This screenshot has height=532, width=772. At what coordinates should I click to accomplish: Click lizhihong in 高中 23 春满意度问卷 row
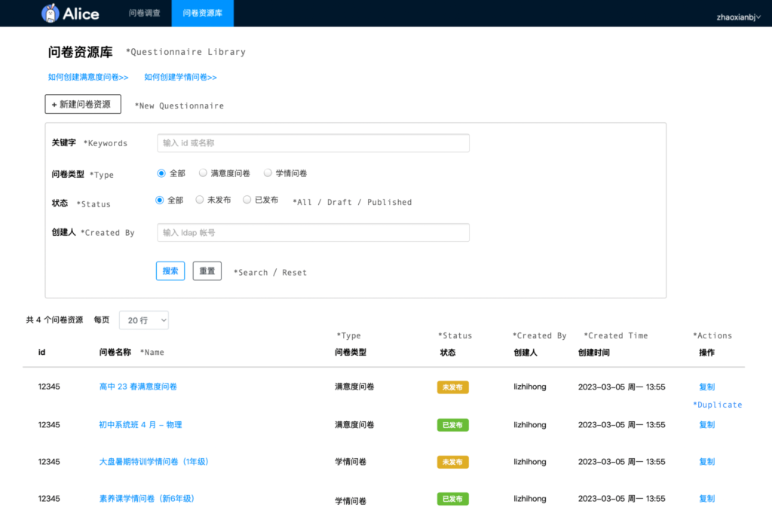530,387
